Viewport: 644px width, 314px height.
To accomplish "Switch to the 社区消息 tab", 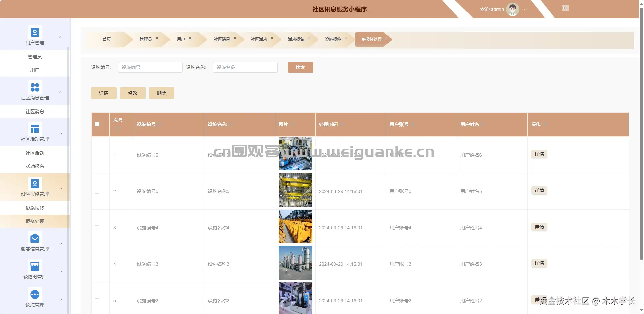I will (x=222, y=39).
